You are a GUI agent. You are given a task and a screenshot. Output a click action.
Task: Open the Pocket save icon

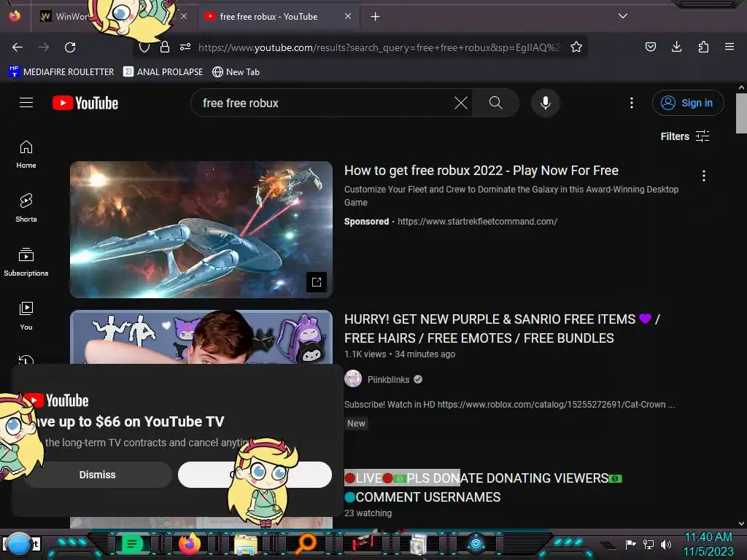click(x=650, y=47)
